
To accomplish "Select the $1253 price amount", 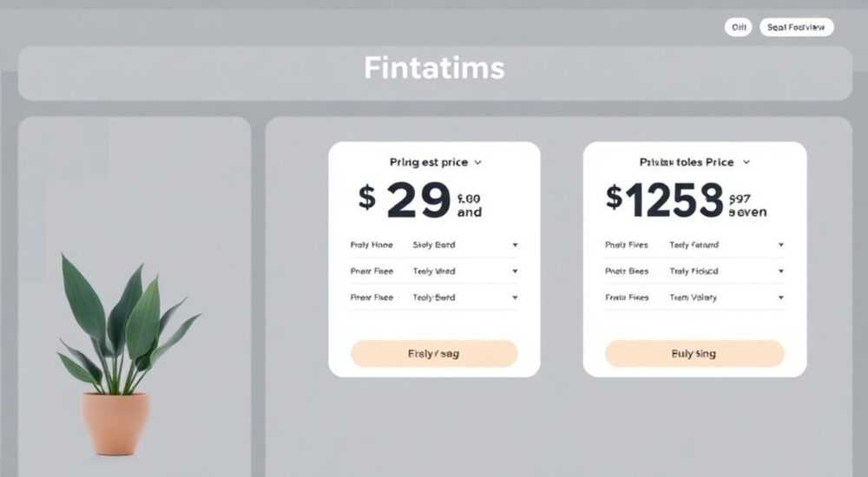I will [687, 199].
